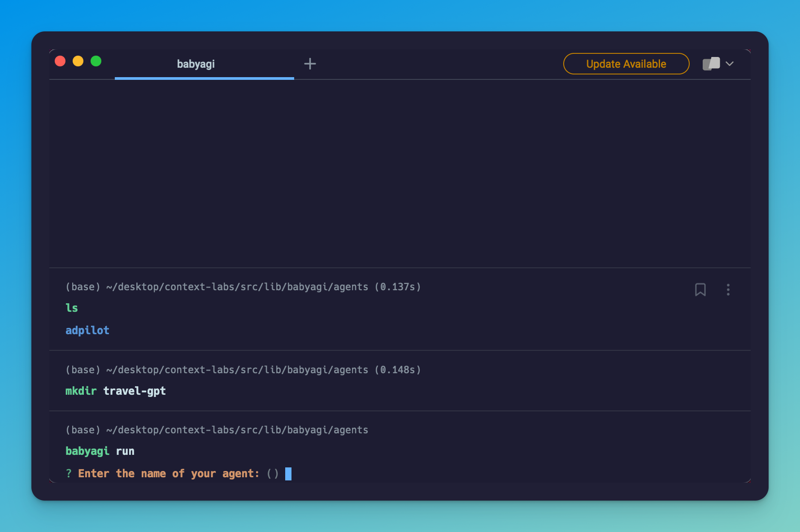Image resolution: width=800 pixels, height=532 pixels.
Task: Open the three-dot menu for the ls block
Action: click(728, 289)
